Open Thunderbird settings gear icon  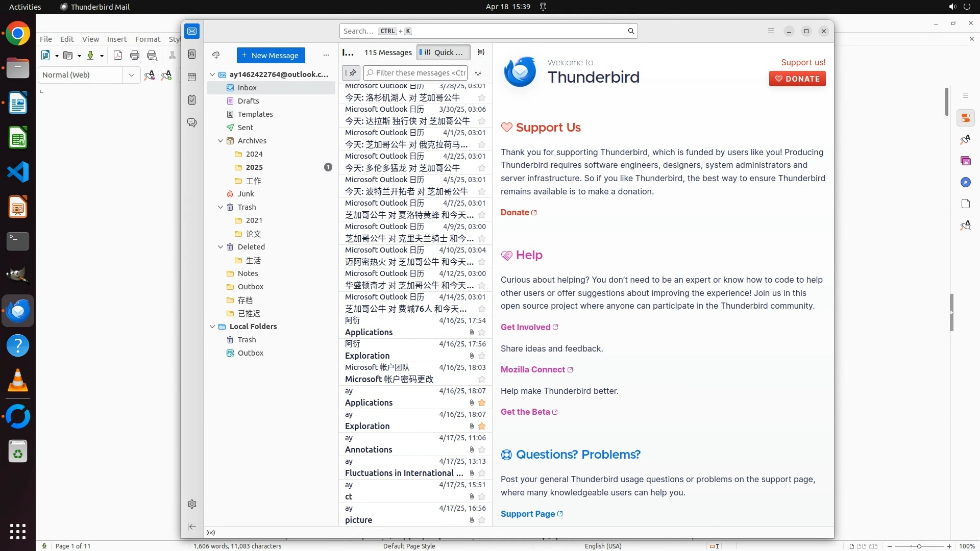[192, 504]
